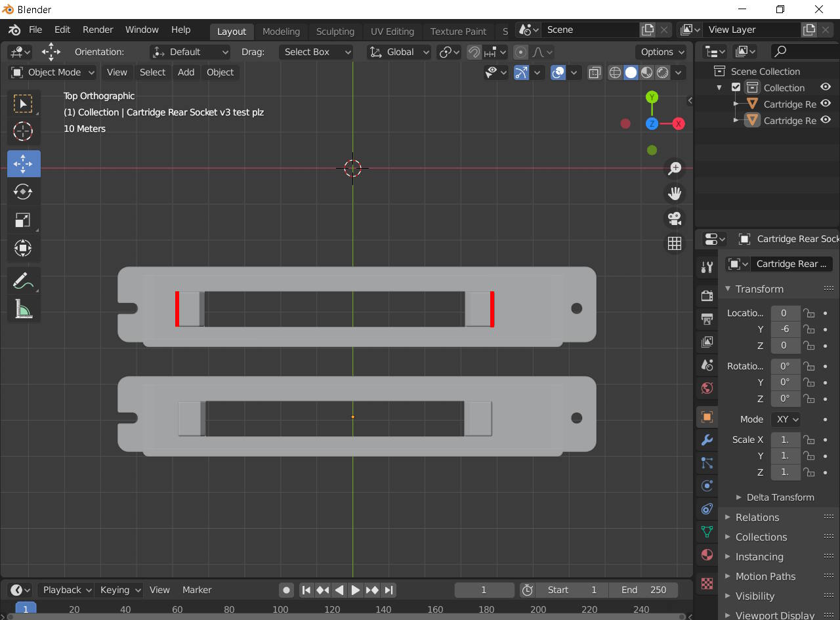Hide the Collection with eye icon
Viewport: 840px width, 620px height.
(x=826, y=87)
